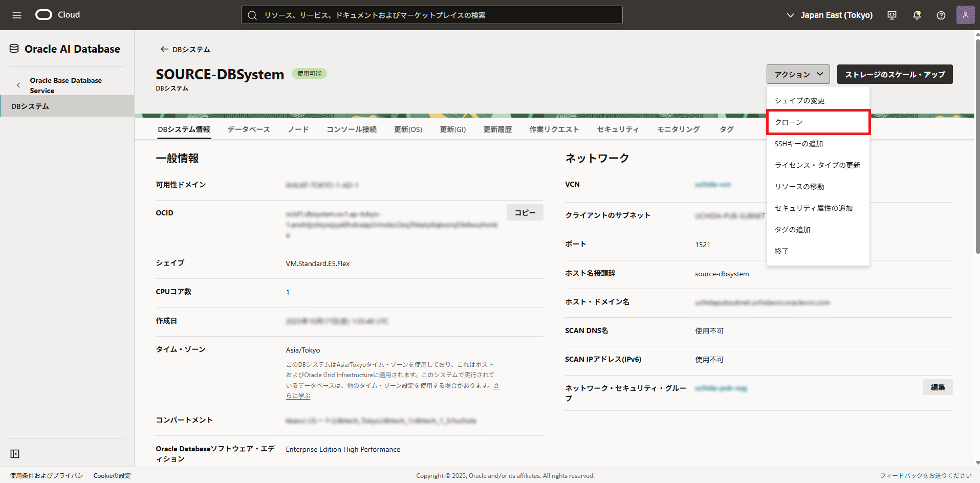The width and height of the screenshot is (980, 483).
Task: Collapse the left sidebar panel
Action: pyautogui.click(x=15, y=454)
